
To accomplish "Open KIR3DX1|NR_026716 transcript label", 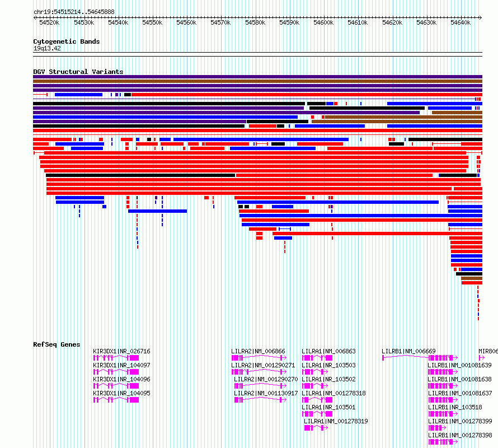I will (121, 351).
